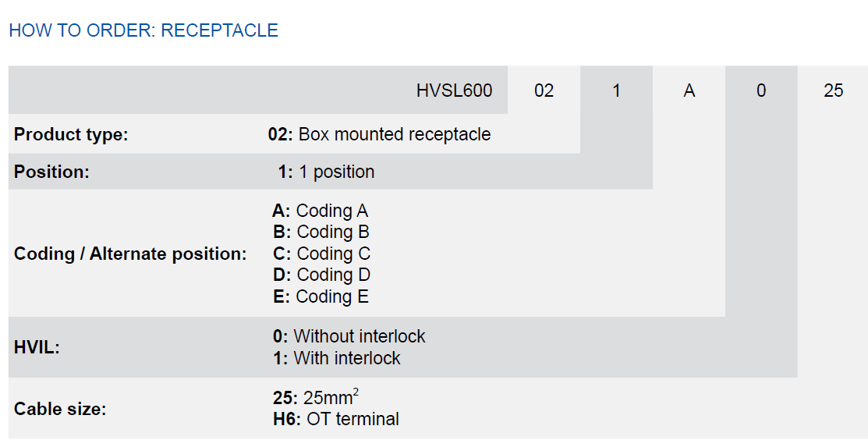Click the 02 product type code cell
Screen dimensions: 868x440
coord(544,90)
